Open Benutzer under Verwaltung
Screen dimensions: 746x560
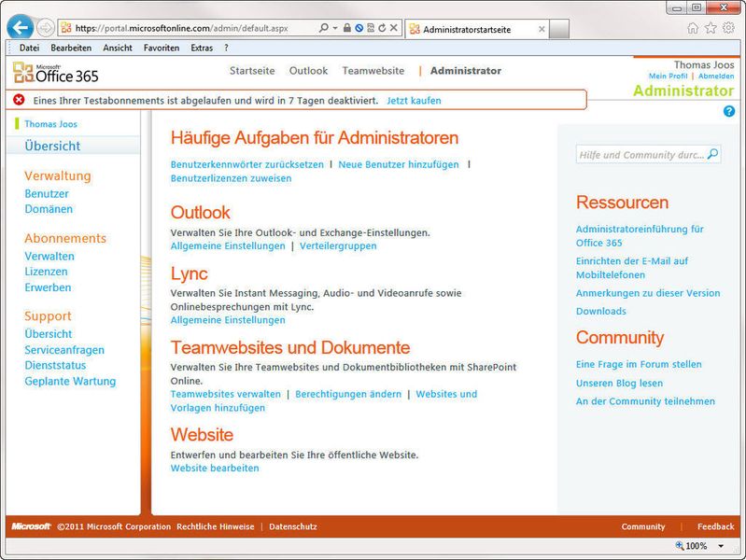[x=47, y=193]
